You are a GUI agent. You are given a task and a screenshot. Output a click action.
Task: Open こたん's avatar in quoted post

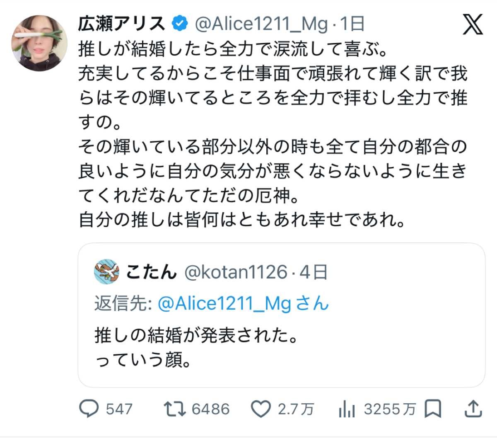click(106, 272)
